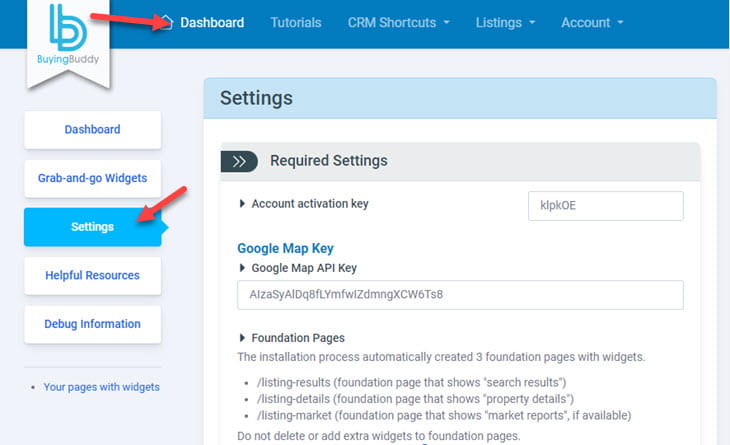Click the /listing-details bullet text

(x=415, y=399)
